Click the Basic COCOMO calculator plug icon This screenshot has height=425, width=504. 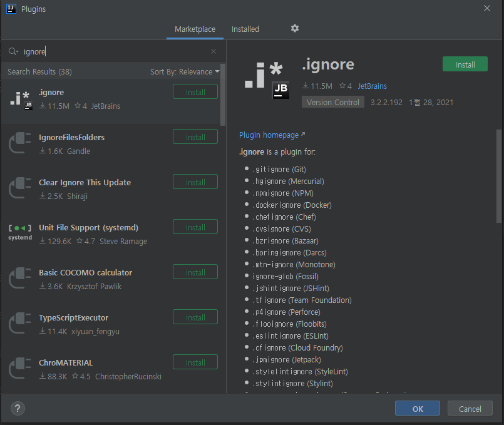(20, 278)
